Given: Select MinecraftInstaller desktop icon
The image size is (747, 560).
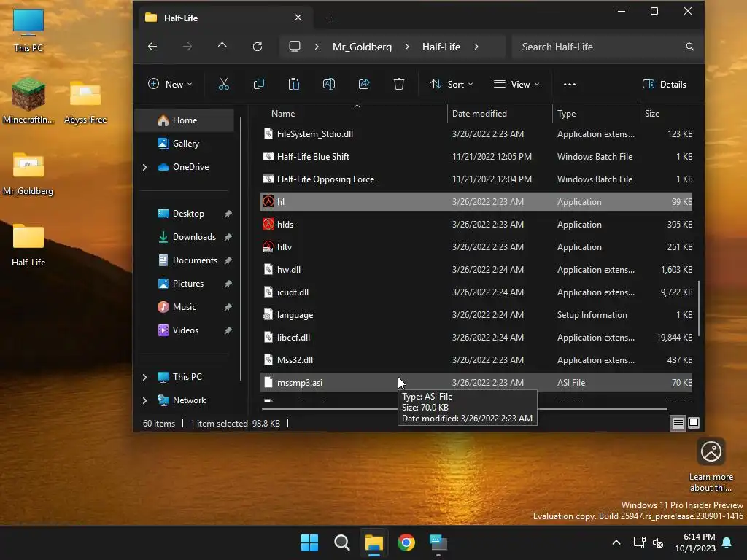Looking at the screenshot, I should click(28, 101).
